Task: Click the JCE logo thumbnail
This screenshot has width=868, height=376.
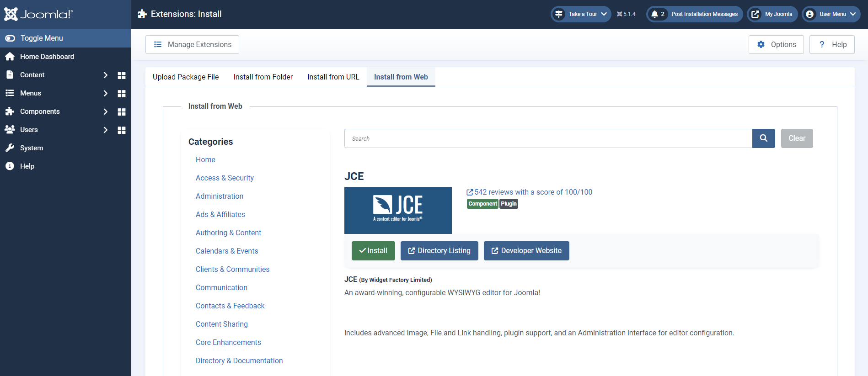Action: 398,210
